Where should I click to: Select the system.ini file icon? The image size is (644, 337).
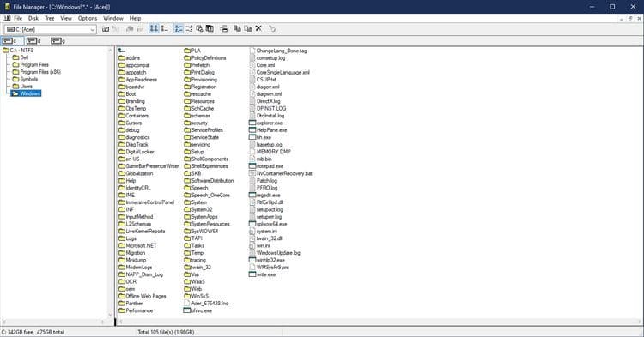tap(252, 232)
